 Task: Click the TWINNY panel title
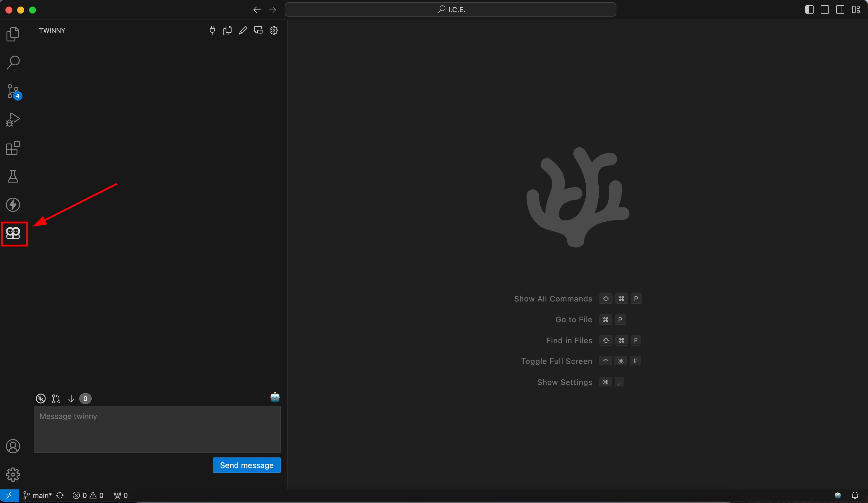pyautogui.click(x=52, y=31)
